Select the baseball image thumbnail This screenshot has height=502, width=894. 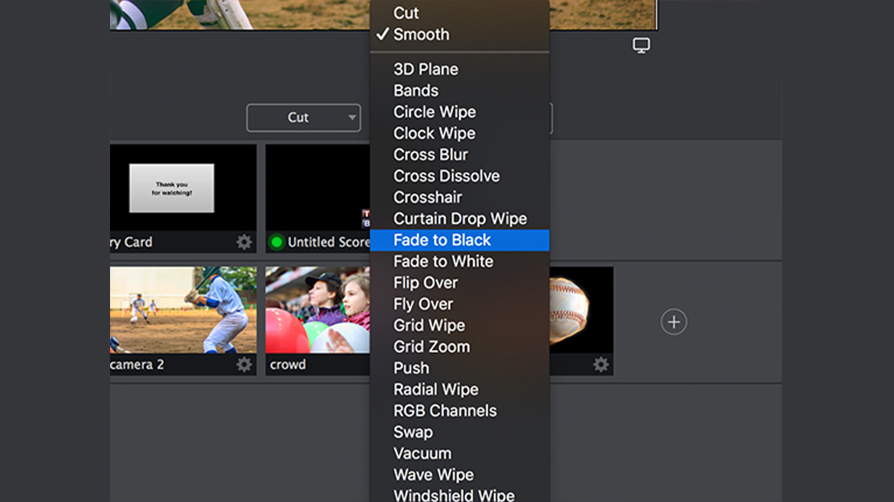582,310
